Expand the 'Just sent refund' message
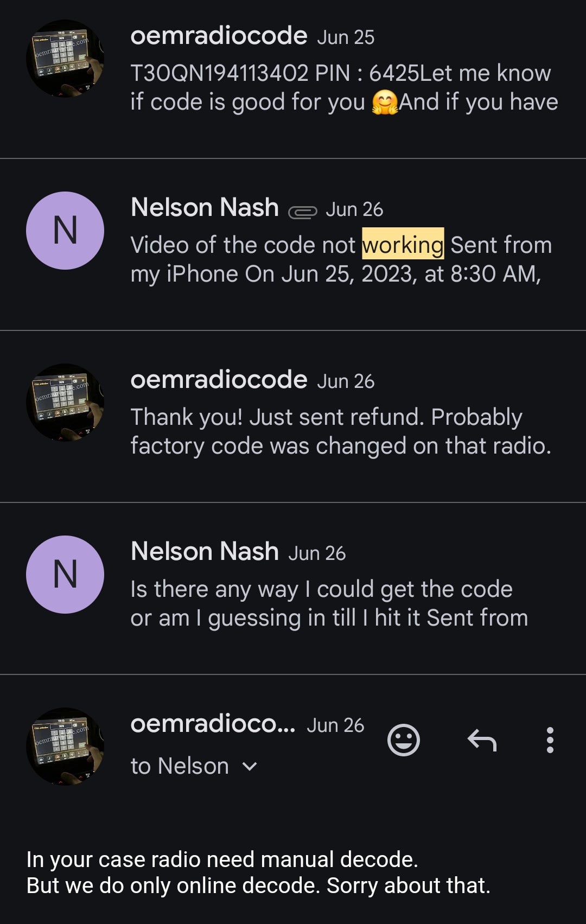Screen dimensions: 586x924 341,432
